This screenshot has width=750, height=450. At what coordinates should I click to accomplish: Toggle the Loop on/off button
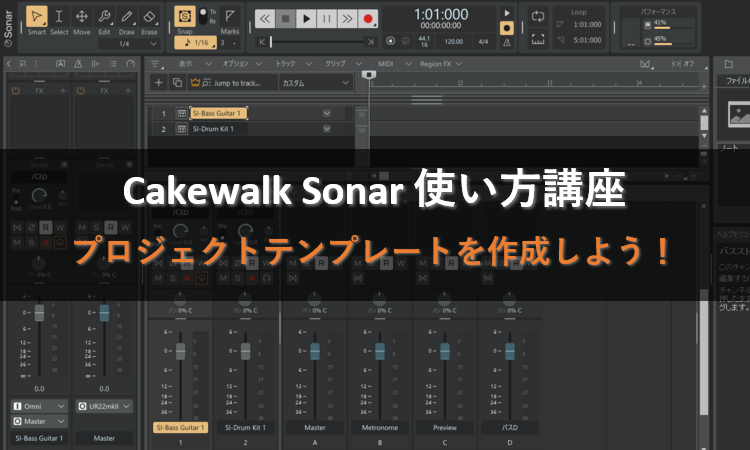tap(538, 17)
